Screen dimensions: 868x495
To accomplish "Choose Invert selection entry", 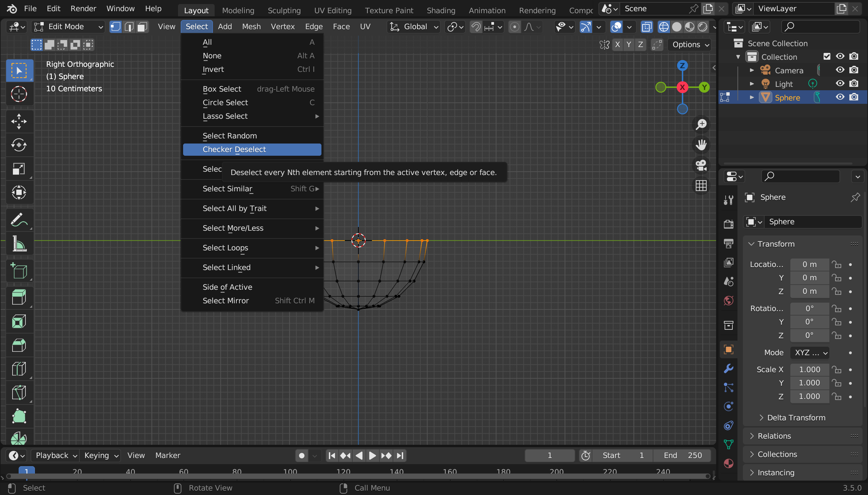I will (252, 69).
